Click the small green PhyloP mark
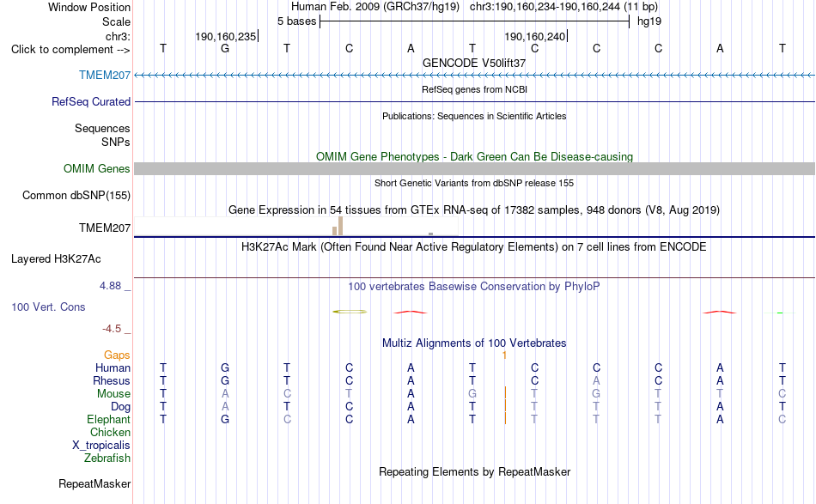 tap(780, 313)
